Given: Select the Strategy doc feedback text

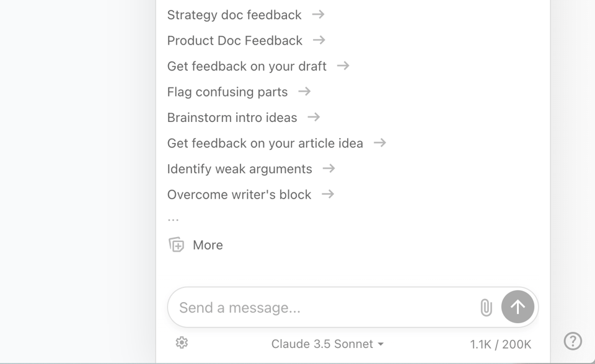Looking at the screenshot, I should pyautogui.click(x=234, y=15).
